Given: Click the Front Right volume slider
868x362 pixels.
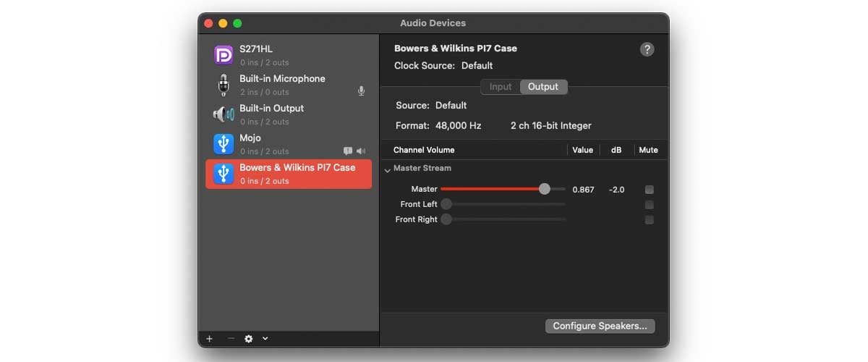Looking at the screenshot, I should coord(503,219).
